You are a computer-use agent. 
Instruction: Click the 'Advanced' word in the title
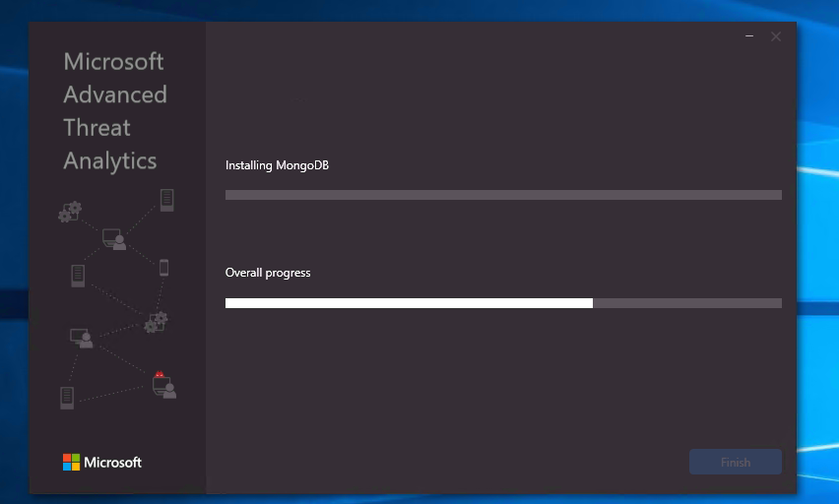click(x=115, y=94)
